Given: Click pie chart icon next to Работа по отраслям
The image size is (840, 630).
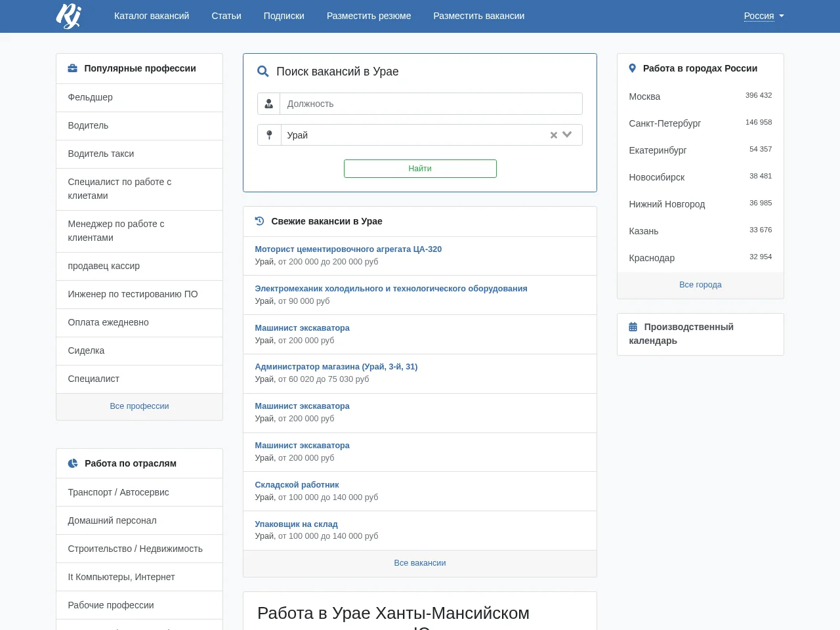Looking at the screenshot, I should coord(73,463).
